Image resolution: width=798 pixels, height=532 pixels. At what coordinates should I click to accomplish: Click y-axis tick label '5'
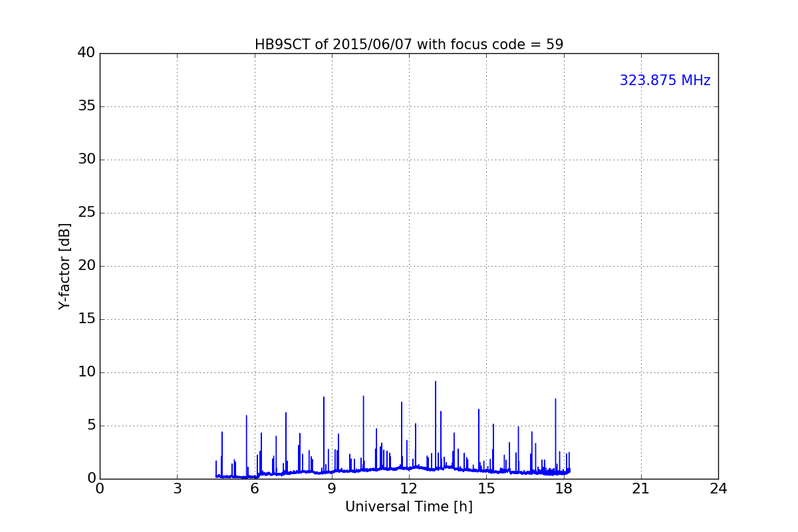point(91,426)
